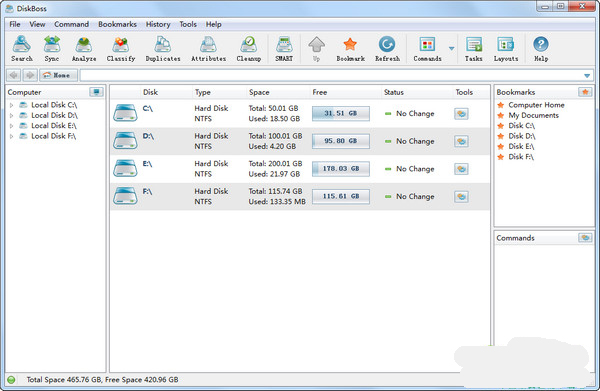Refresh the disk list

tap(387, 49)
